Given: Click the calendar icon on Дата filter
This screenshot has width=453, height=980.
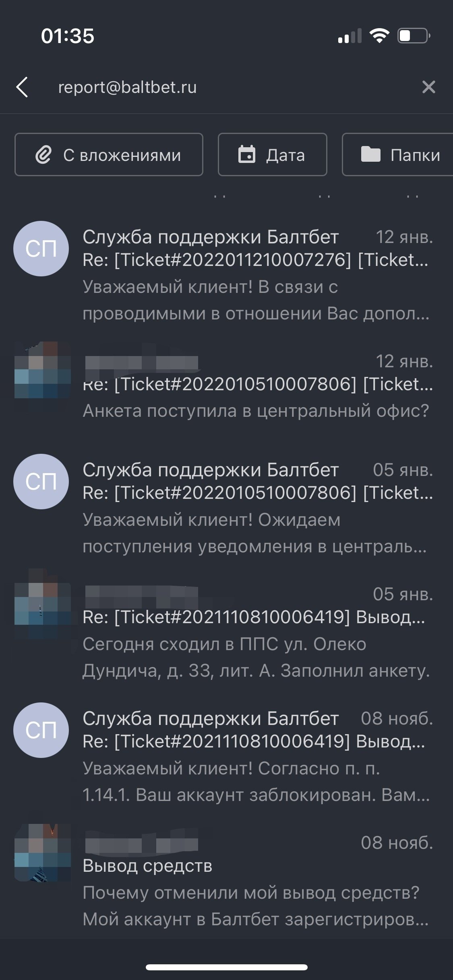Looking at the screenshot, I should coord(247,155).
